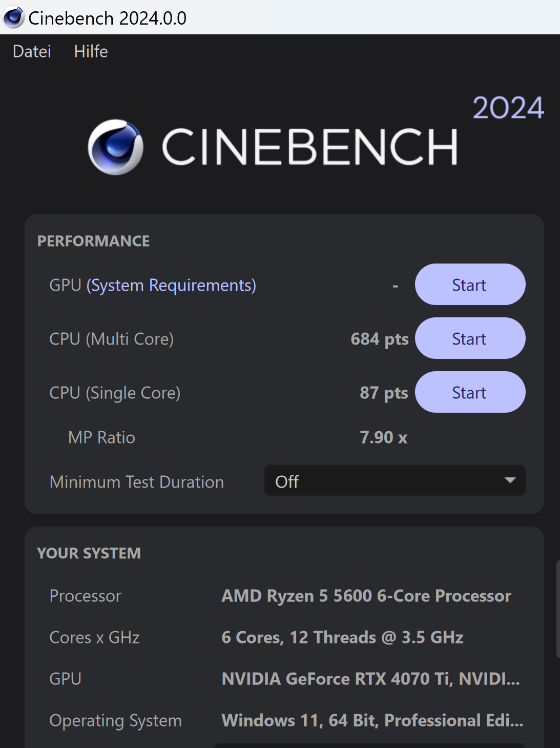Screen dimensions: 560x748
Task: Select the CPU Multi Core score value
Action: pyautogui.click(x=380, y=338)
